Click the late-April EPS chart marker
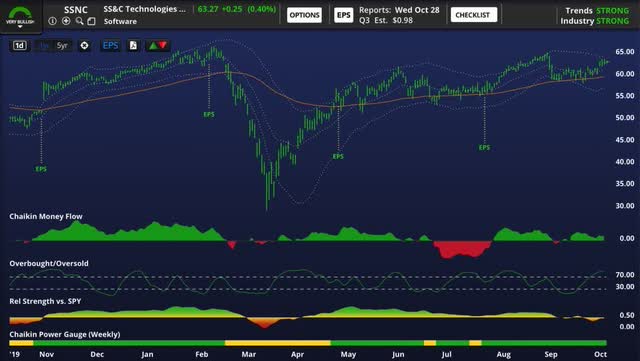Viewport: 640px width, 361px height. 338,156
